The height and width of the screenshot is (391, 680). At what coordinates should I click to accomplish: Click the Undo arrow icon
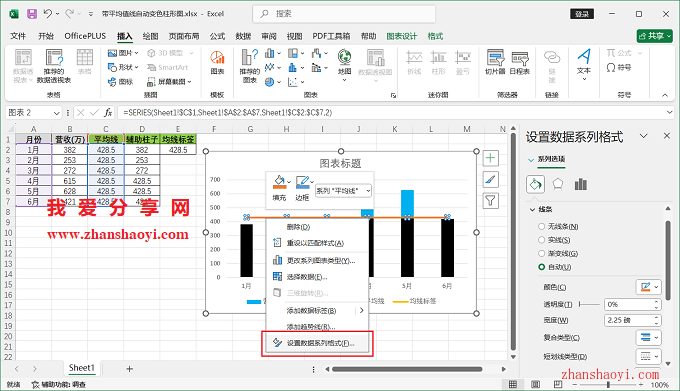pyautogui.click(x=48, y=14)
